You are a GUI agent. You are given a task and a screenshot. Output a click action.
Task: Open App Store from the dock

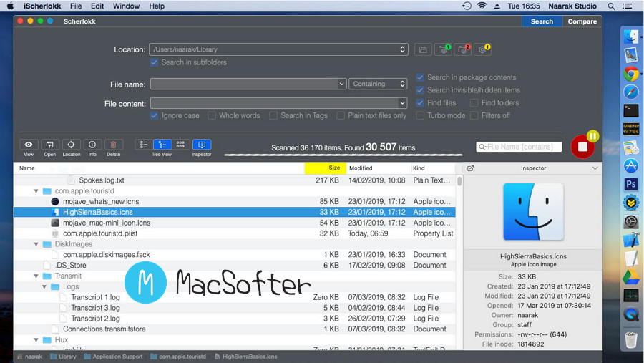631,165
